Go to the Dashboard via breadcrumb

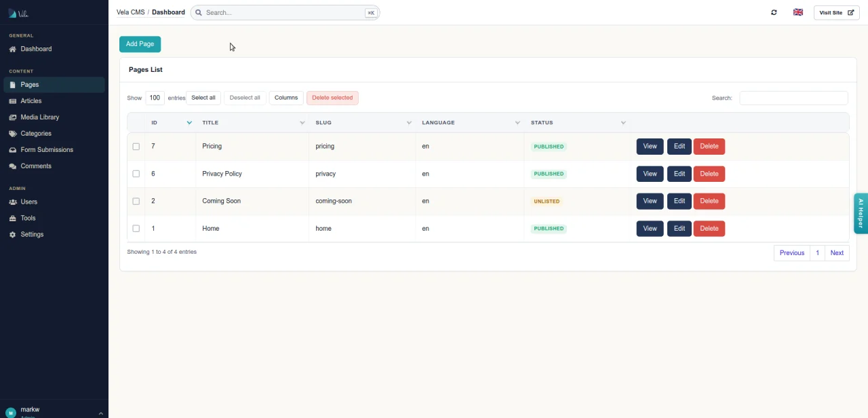[x=168, y=12]
